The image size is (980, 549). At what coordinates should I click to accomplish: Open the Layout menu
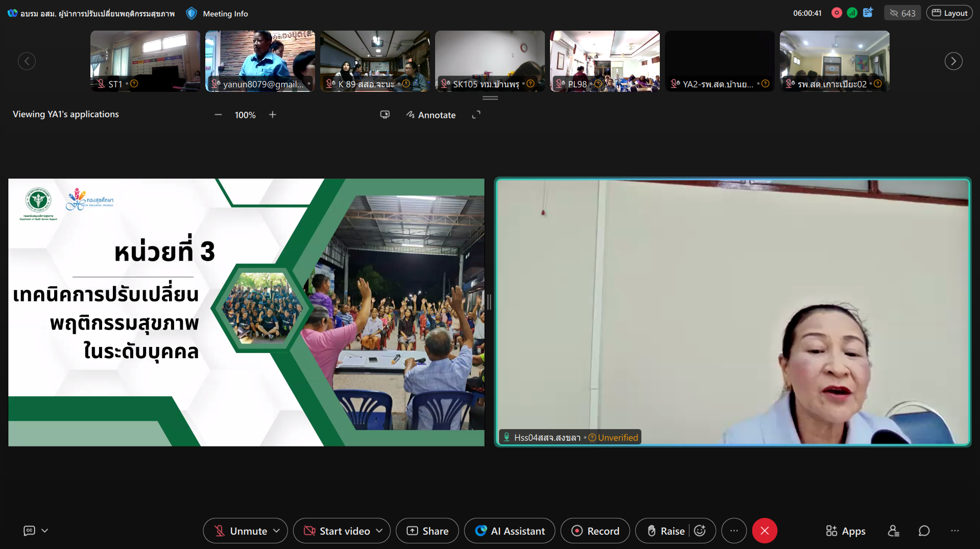pyautogui.click(x=949, y=13)
